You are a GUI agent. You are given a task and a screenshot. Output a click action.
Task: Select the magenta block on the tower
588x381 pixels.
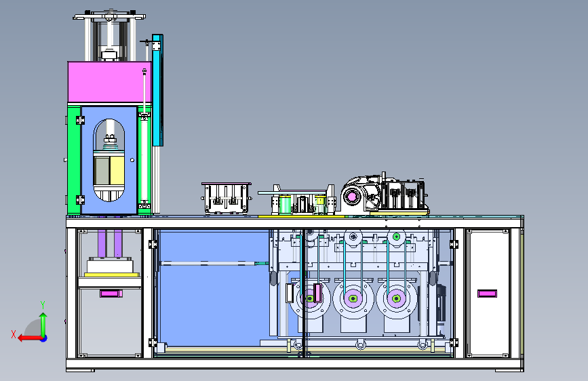109,82
